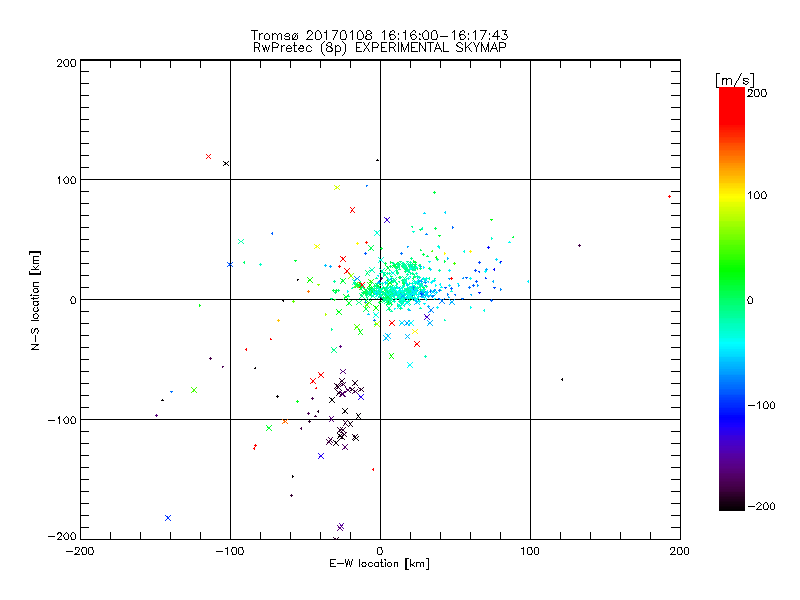The width and height of the screenshot is (800, 600).
Task: Select the red cross marker in upper-left quadrant above 100 km
Action: (208, 157)
